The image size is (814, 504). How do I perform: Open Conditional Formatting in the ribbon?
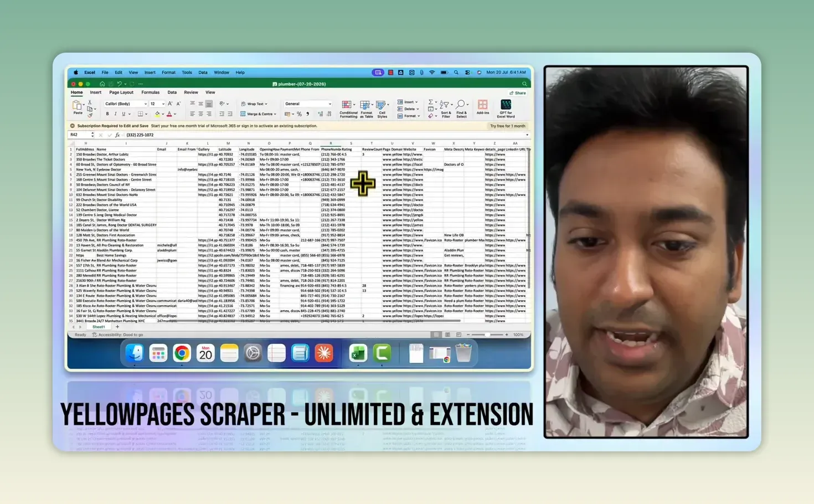tap(348, 109)
